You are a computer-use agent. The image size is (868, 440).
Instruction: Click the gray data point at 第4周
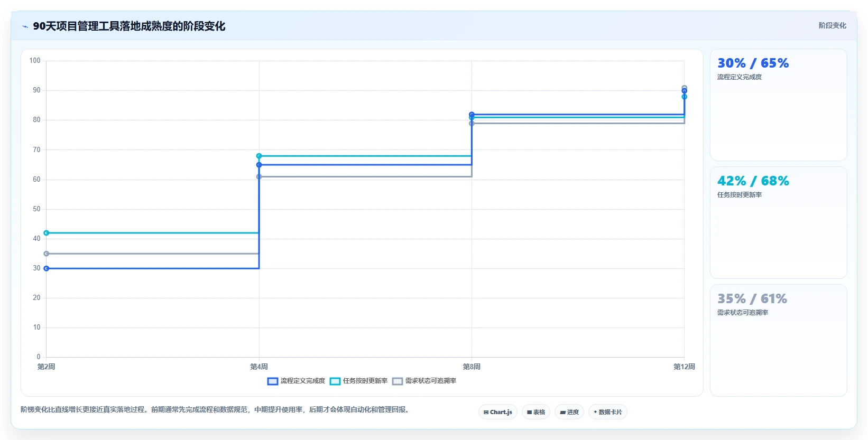pos(259,176)
